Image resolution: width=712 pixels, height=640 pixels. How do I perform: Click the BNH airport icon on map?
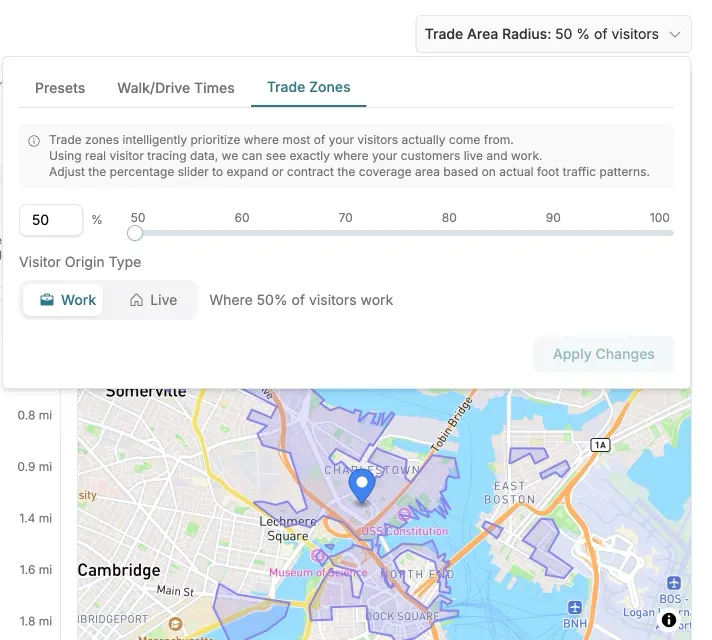(x=575, y=607)
